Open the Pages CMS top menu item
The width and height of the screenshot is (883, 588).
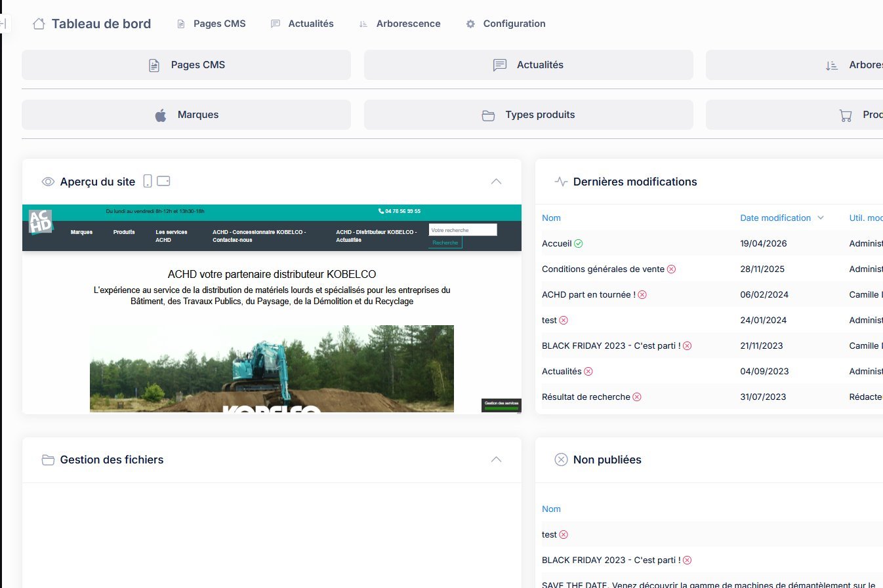pos(211,24)
